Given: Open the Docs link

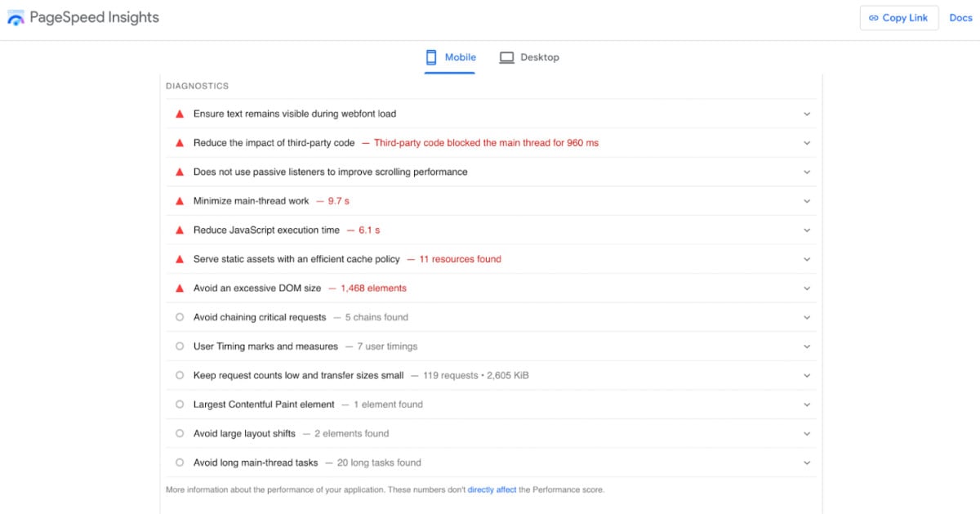Looking at the screenshot, I should click(960, 18).
